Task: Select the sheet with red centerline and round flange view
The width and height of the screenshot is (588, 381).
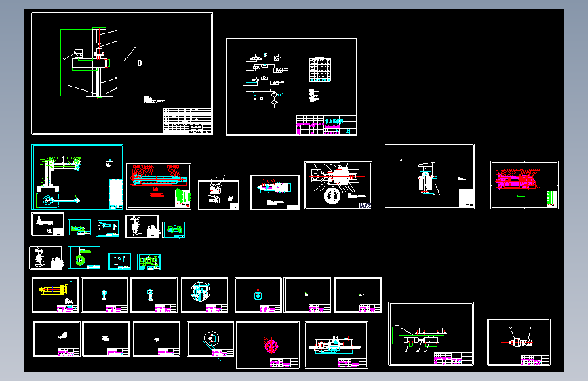Action: click(338, 185)
